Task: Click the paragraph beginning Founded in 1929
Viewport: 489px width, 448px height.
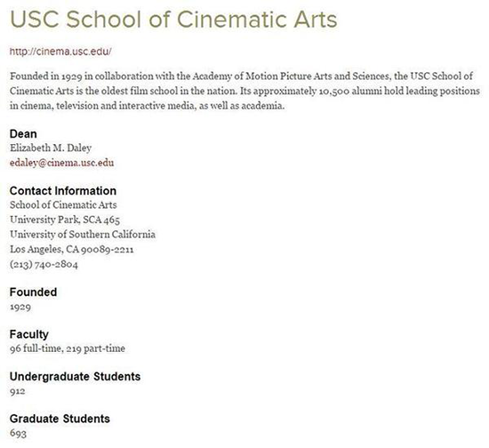Action: (244, 91)
